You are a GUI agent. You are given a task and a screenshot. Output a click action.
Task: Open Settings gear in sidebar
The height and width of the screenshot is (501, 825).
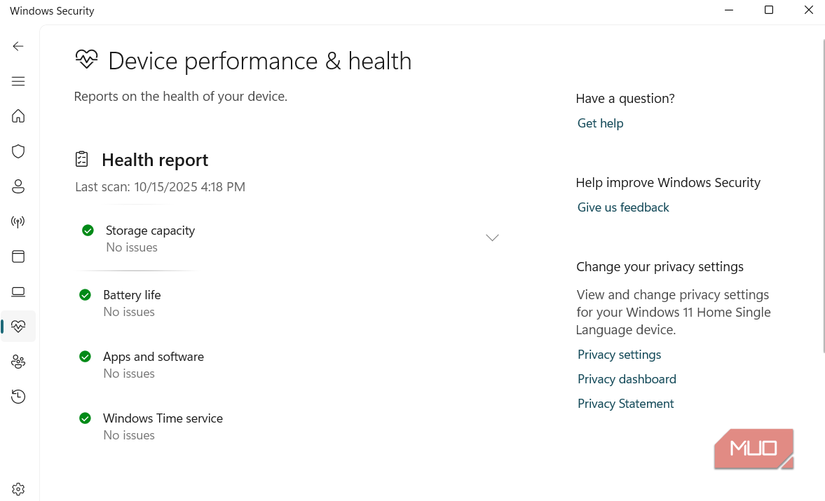point(18,489)
